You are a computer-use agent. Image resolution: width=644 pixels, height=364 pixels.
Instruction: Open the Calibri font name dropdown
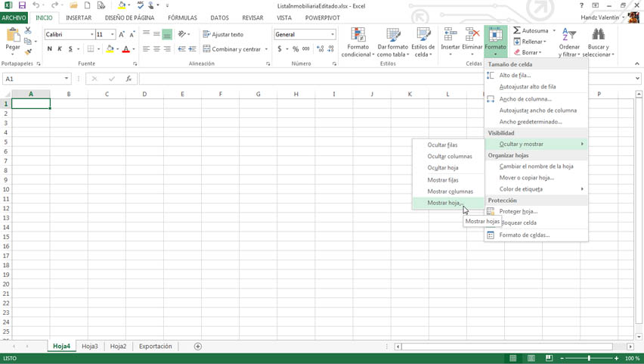[x=92, y=35]
